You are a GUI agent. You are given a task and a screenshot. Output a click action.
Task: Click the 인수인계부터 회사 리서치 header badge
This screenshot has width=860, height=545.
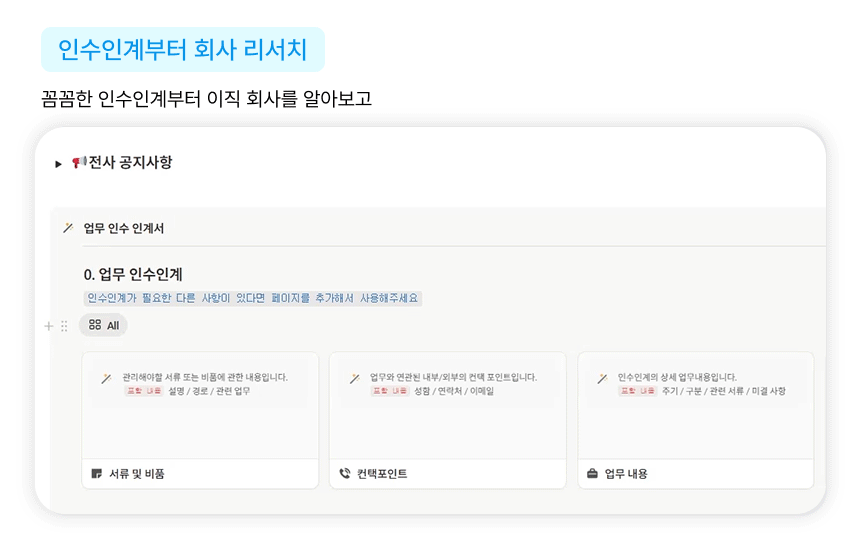click(183, 49)
